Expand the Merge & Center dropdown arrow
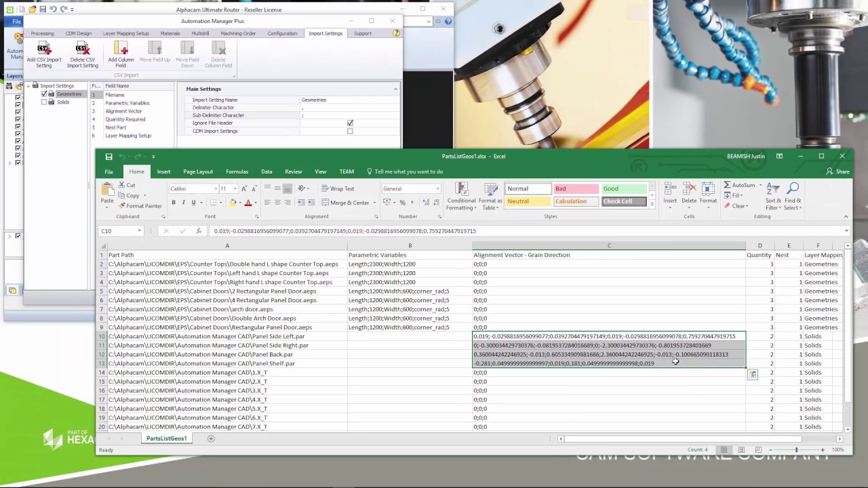The width and height of the screenshot is (868, 488). (374, 203)
